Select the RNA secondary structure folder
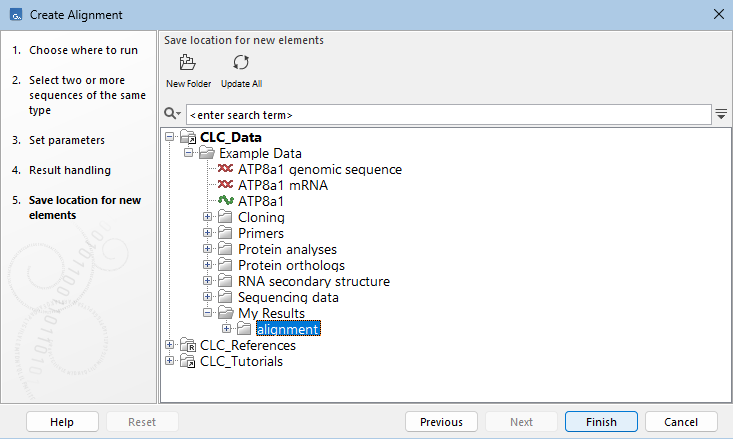The image size is (733, 439). (x=314, y=282)
